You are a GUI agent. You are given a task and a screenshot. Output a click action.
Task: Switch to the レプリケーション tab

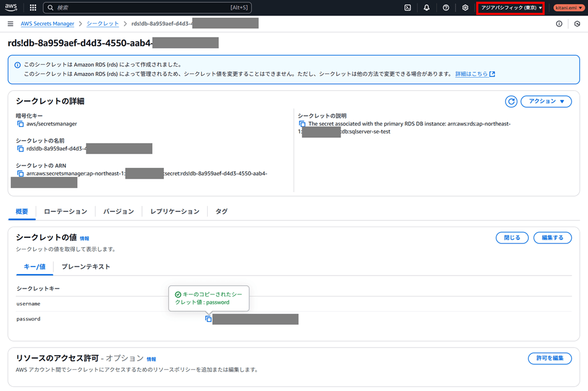(x=175, y=211)
